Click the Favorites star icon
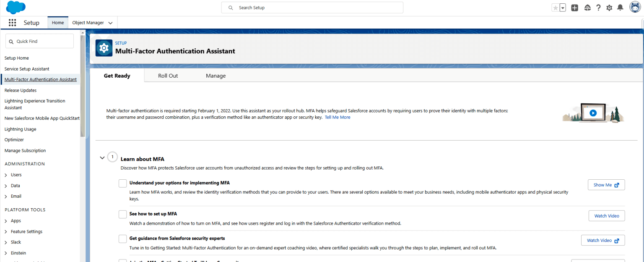This screenshot has width=644, height=262. click(556, 8)
